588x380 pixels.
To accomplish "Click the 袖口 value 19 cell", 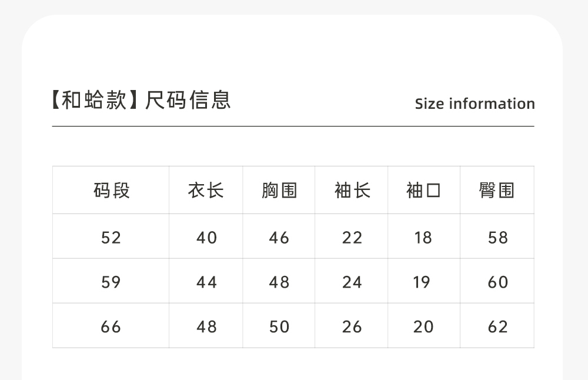I will click(x=422, y=282).
